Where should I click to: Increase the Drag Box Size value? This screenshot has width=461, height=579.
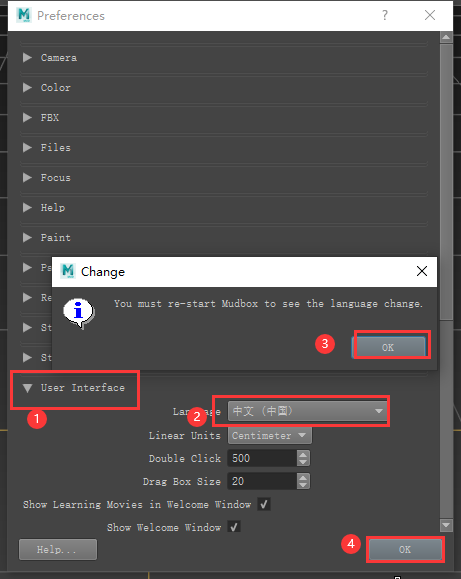click(x=303, y=477)
